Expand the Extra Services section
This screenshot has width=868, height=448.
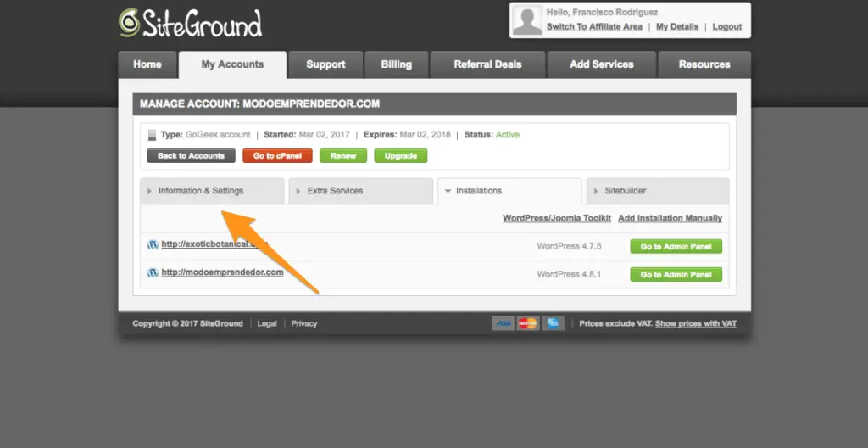[x=361, y=191]
